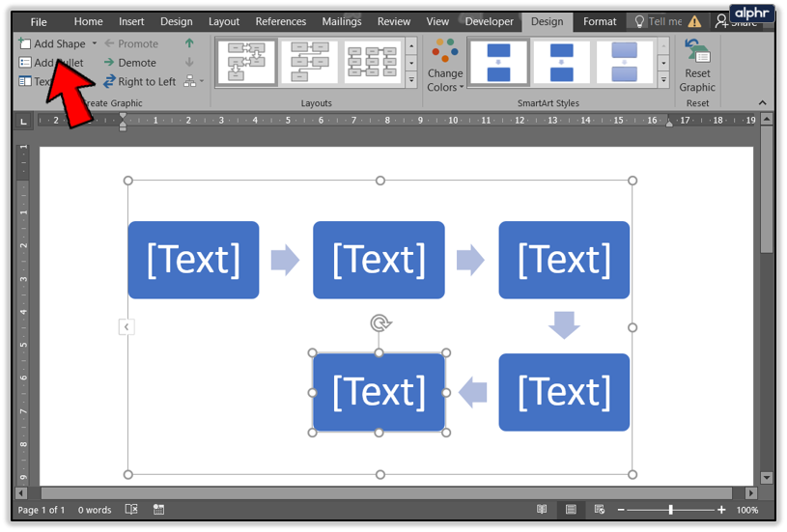Expand the SmartArt Styles gallery More button
The width and height of the screenshot is (787, 532).
click(x=664, y=80)
